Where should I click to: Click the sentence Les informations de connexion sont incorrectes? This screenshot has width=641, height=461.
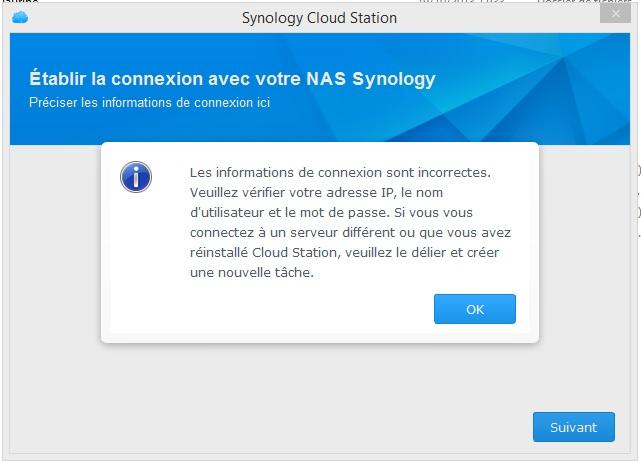(x=340, y=172)
